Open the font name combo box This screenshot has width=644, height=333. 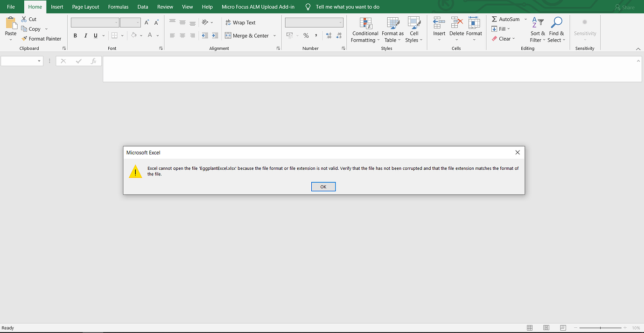[x=95, y=22]
